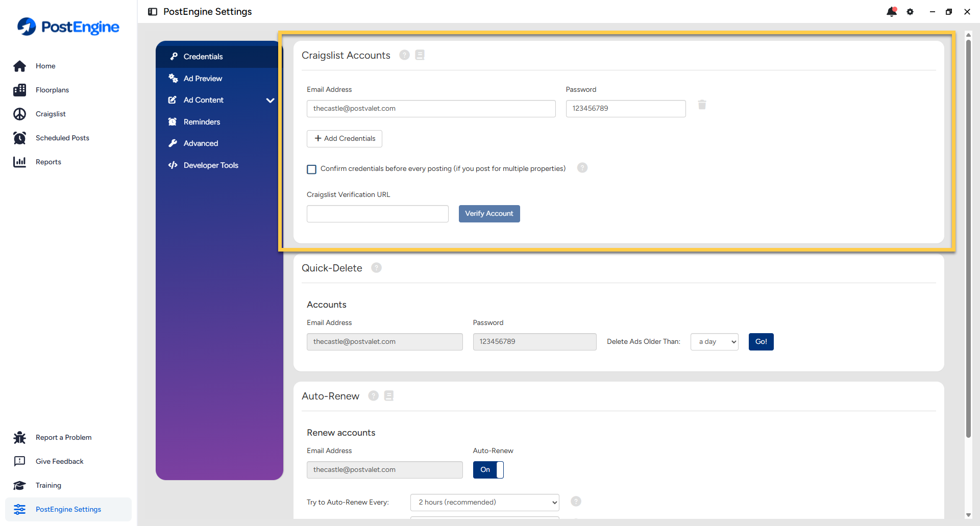Image resolution: width=980 pixels, height=526 pixels.
Task: Delete credentials using the trash icon
Action: pyautogui.click(x=702, y=105)
